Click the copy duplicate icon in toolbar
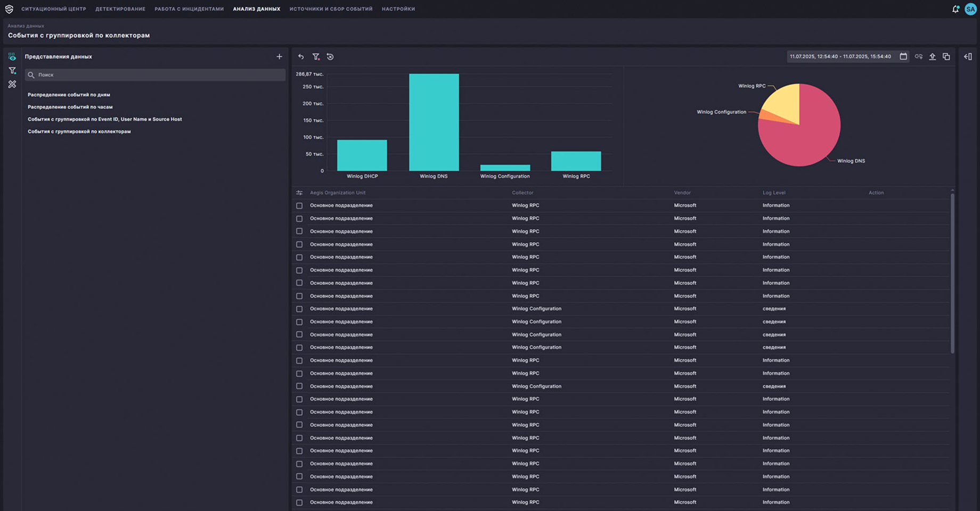Screen dimensions: 980x511 [946, 57]
